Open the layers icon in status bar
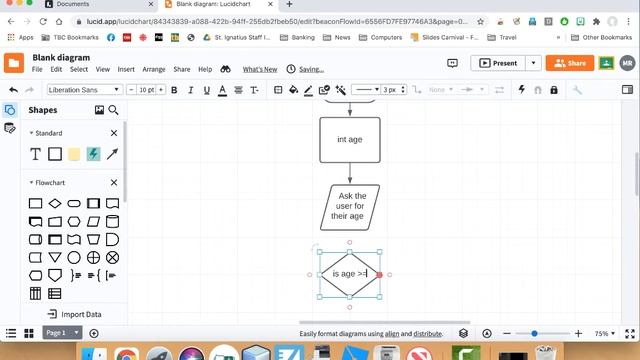Viewport: 640px width, 360px height. click(463, 333)
